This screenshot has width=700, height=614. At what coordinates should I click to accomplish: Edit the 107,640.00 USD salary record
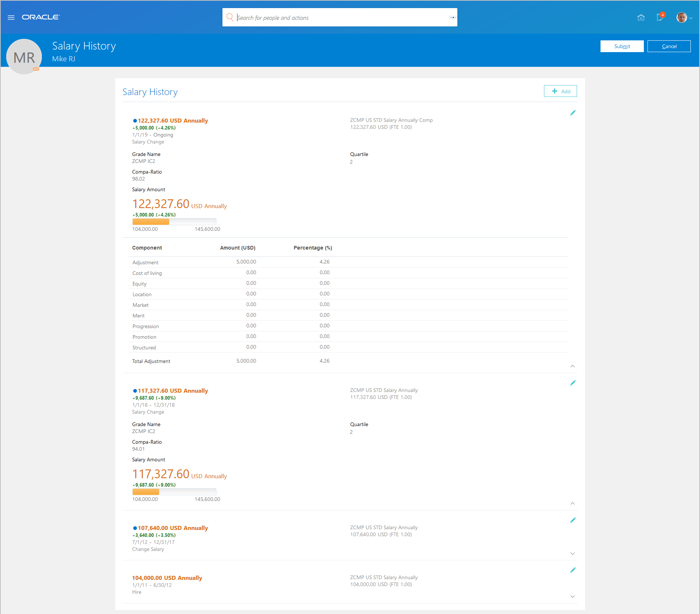coord(573,520)
